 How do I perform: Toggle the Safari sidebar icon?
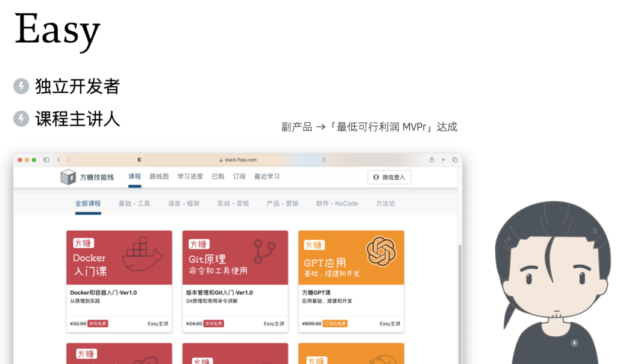(x=46, y=160)
